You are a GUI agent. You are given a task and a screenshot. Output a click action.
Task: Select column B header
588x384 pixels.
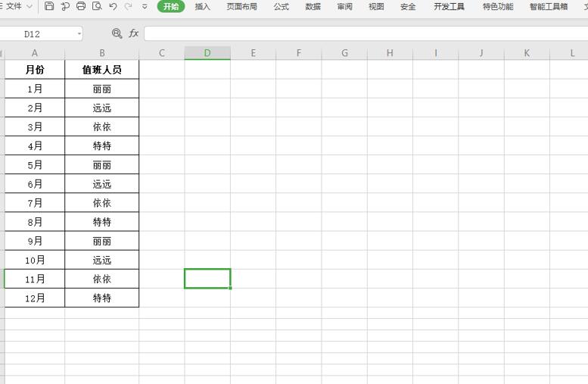101,53
